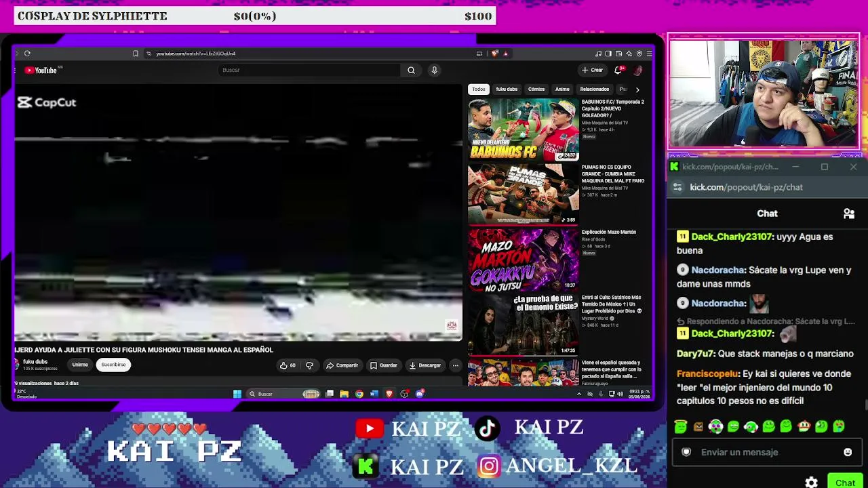Viewport: 868px width, 488px height.
Task: Switch to the Brave browser on the taskbar
Action: coord(389,394)
